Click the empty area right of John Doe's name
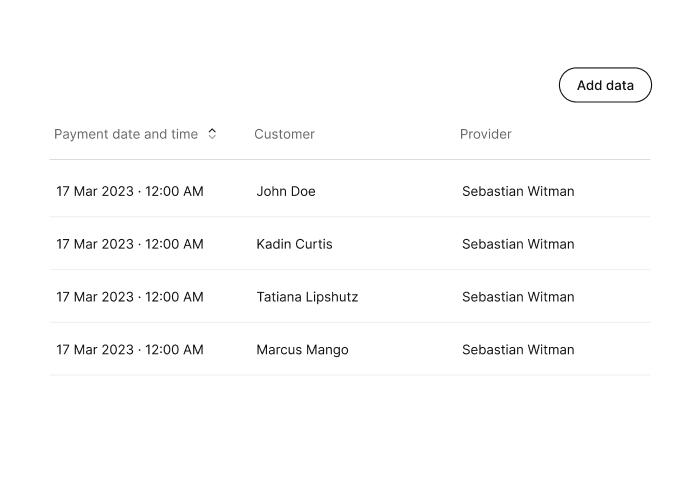Viewport: 700px width, 480px height. [386, 191]
